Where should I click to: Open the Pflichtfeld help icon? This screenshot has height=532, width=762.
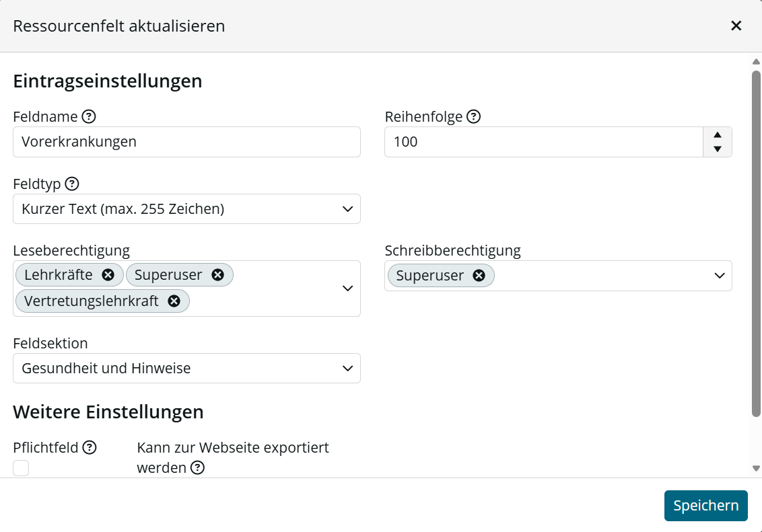point(90,447)
